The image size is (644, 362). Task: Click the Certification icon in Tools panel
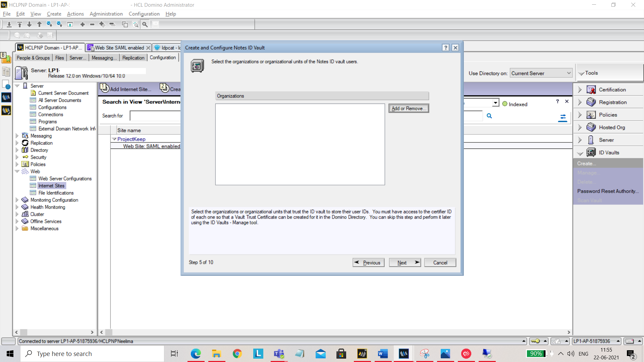pos(591,90)
